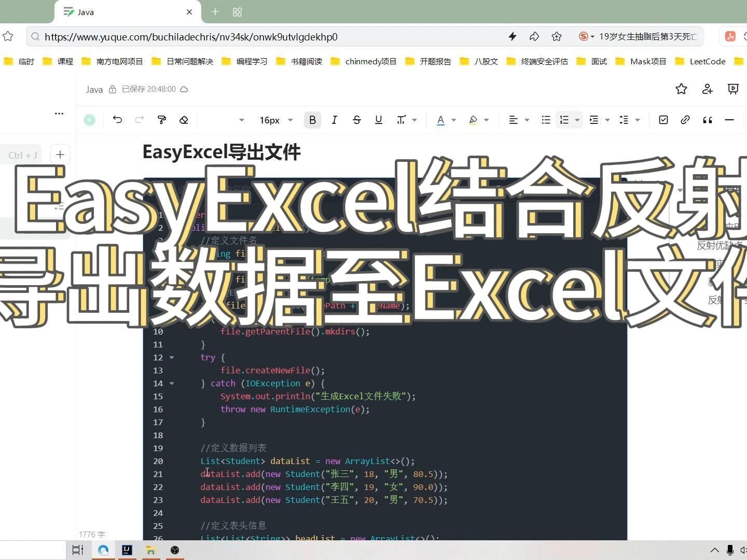Click the green insert plus button
This screenshot has width=747, height=560.
coord(90,120)
